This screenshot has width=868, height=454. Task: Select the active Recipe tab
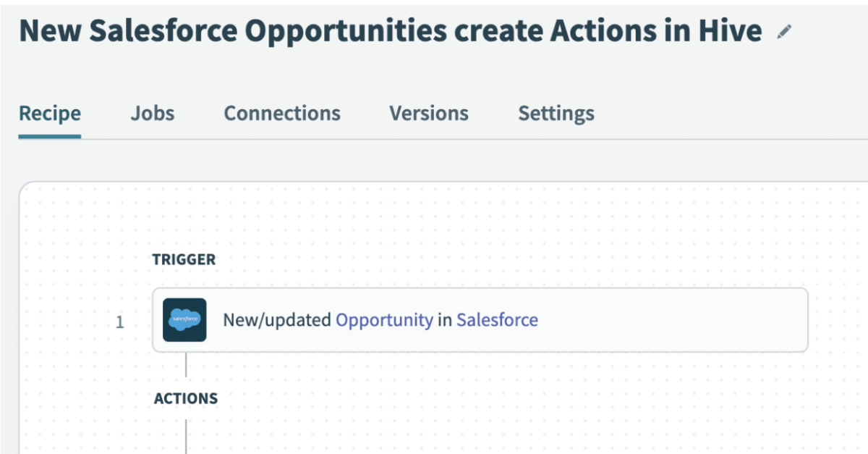(49, 113)
